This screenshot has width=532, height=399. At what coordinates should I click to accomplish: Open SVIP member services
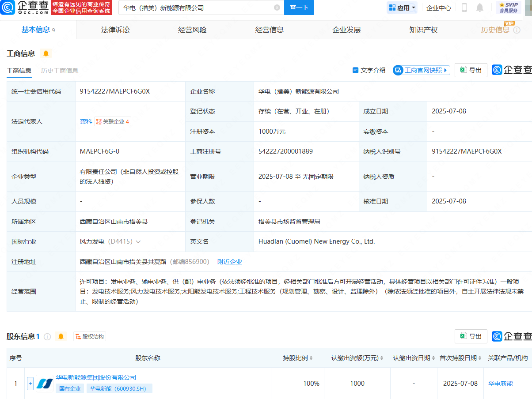(x=508, y=8)
